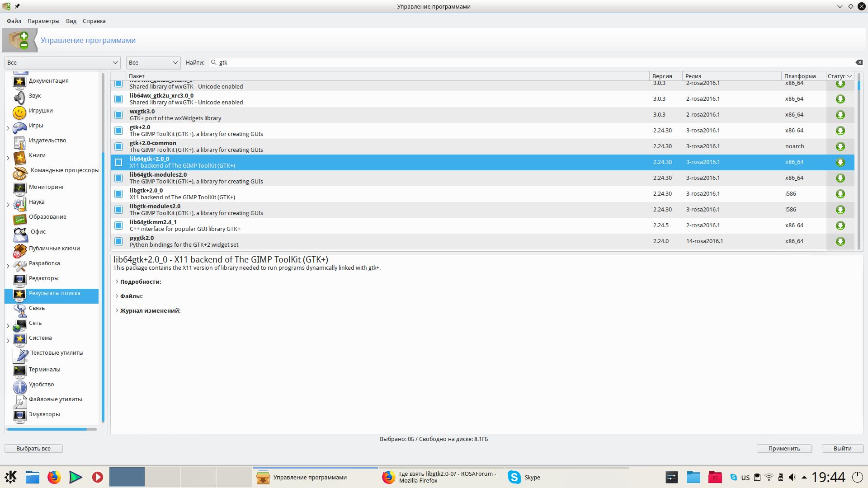Click the Игрушки smiley face icon
868x488 pixels.
pyautogui.click(x=19, y=113)
